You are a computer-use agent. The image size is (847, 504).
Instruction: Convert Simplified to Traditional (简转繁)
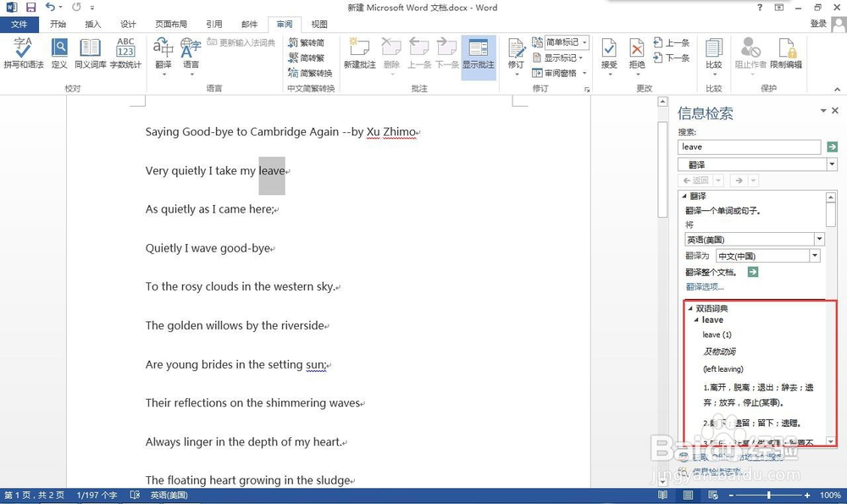[x=307, y=58]
